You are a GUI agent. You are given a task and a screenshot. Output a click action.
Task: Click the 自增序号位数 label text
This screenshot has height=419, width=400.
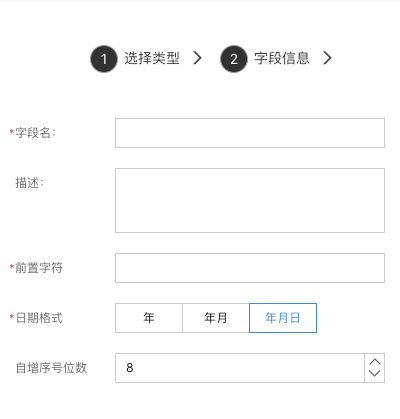(x=51, y=368)
